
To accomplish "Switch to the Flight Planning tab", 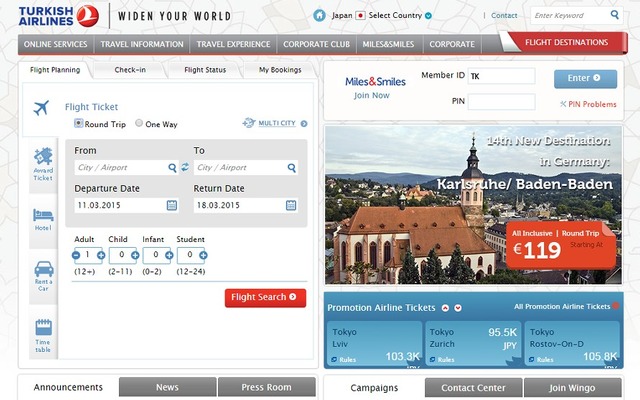I will coord(55,70).
